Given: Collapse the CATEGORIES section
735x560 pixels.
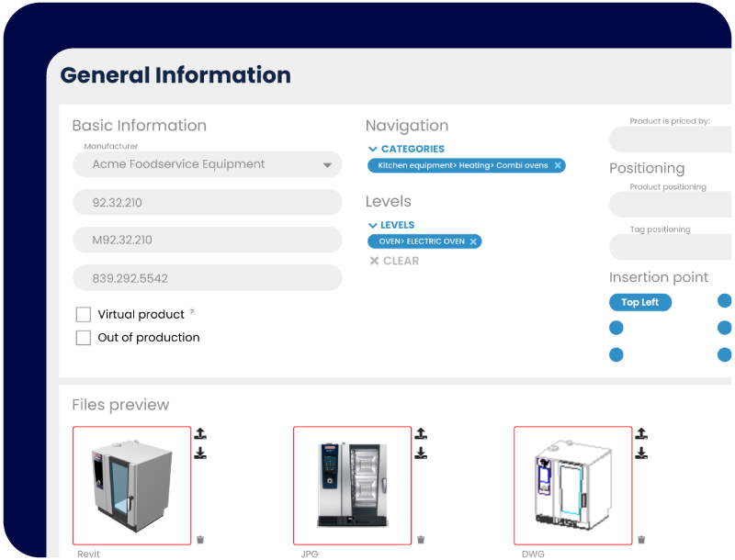Looking at the screenshot, I should pyautogui.click(x=406, y=149).
